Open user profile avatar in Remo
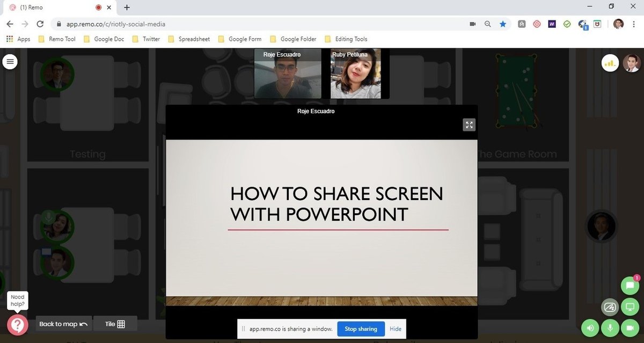The height and width of the screenshot is (343, 644). coord(632,63)
